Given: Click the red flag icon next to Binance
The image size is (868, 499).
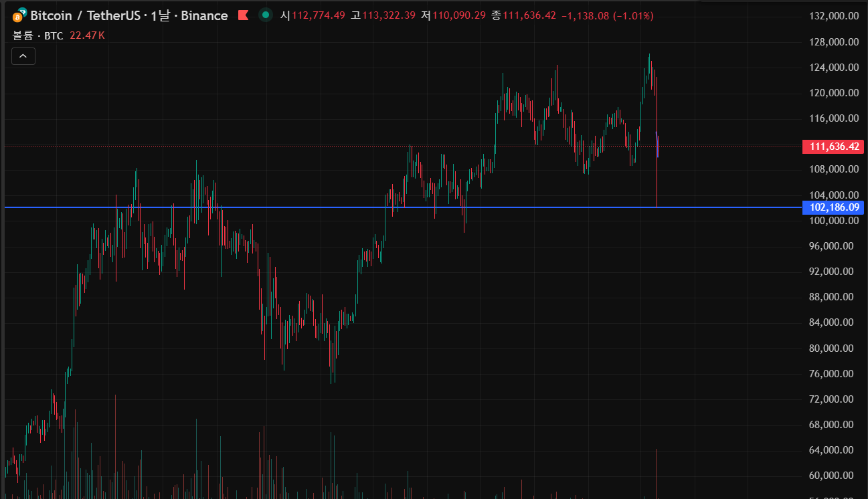Looking at the screenshot, I should pyautogui.click(x=243, y=15).
